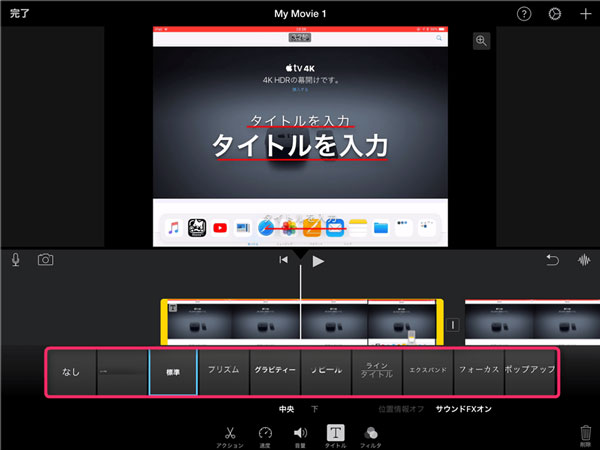The width and height of the screenshot is (600, 450).
Task: Choose the プリズム title style
Action: 224,372
